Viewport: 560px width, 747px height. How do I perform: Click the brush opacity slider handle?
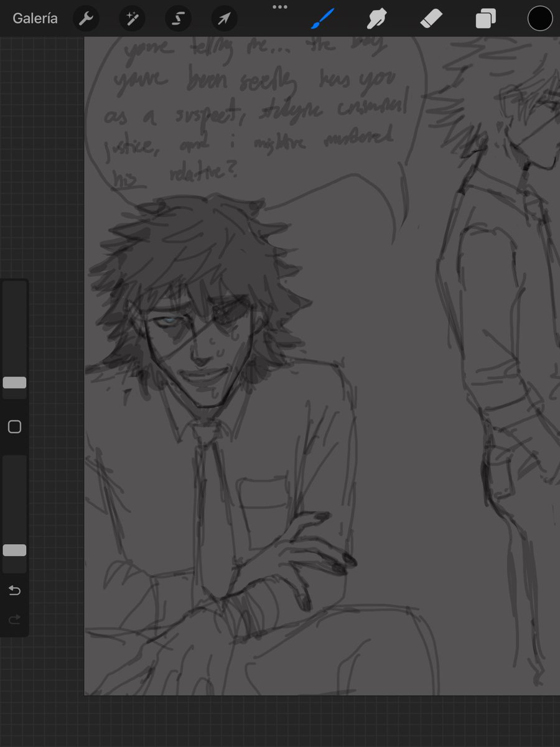14,550
